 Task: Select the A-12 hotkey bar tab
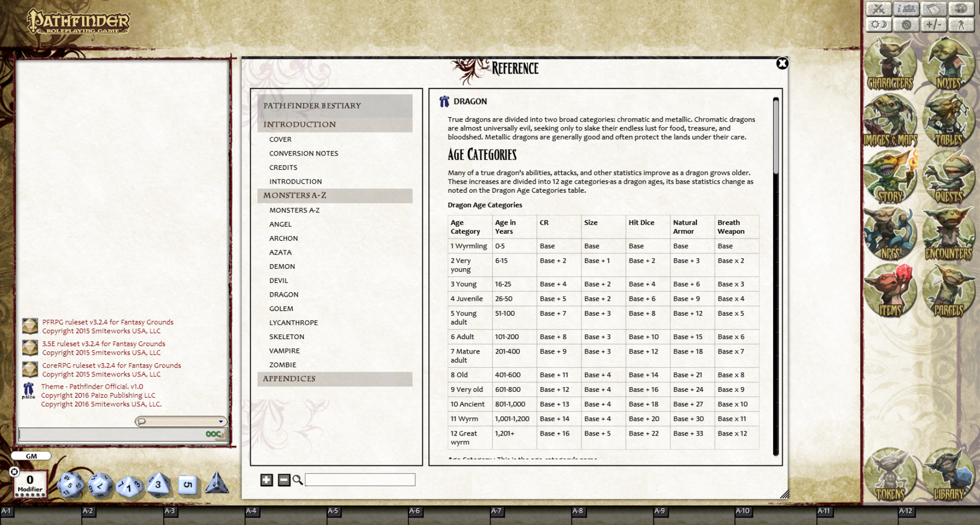pyautogui.click(x=907, y=511)
